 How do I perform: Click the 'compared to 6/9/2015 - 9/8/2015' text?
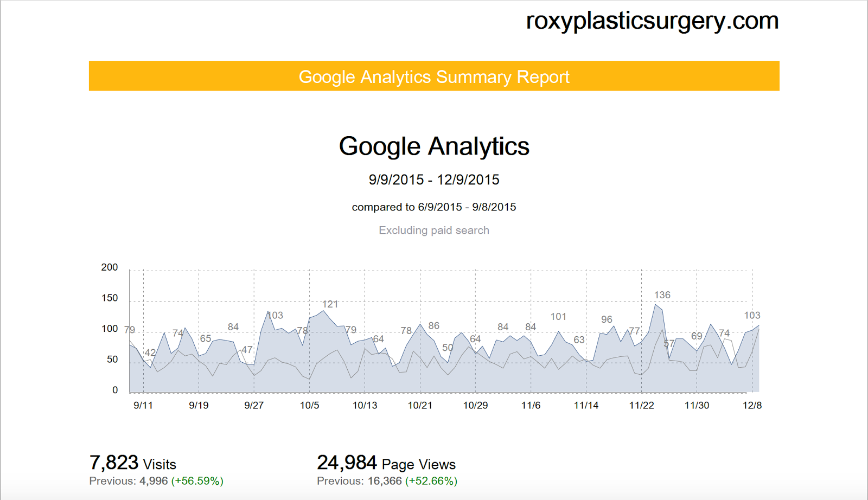pyautogui.click(x=434, y=207)
